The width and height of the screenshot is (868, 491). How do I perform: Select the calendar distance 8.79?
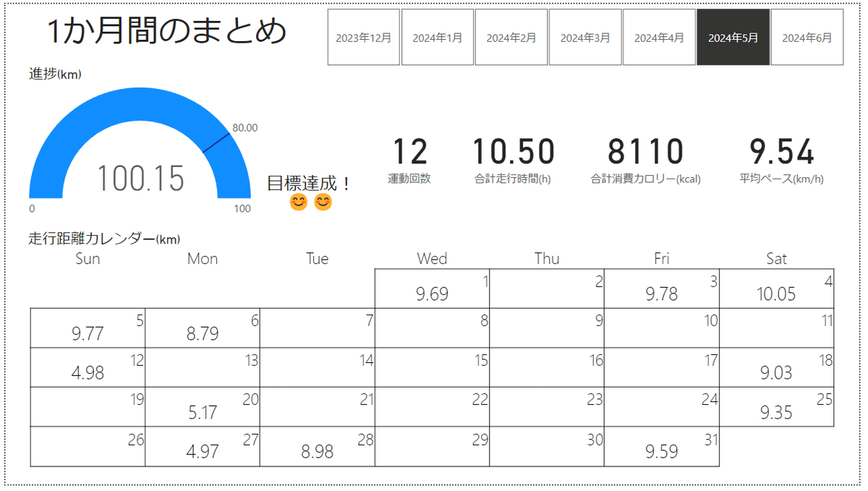[x=203, y=334]
